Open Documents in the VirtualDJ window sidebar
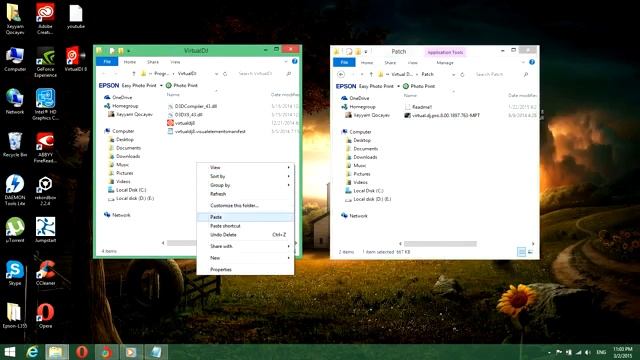Viewport: 640px width, 360px height. coord(124,148)
